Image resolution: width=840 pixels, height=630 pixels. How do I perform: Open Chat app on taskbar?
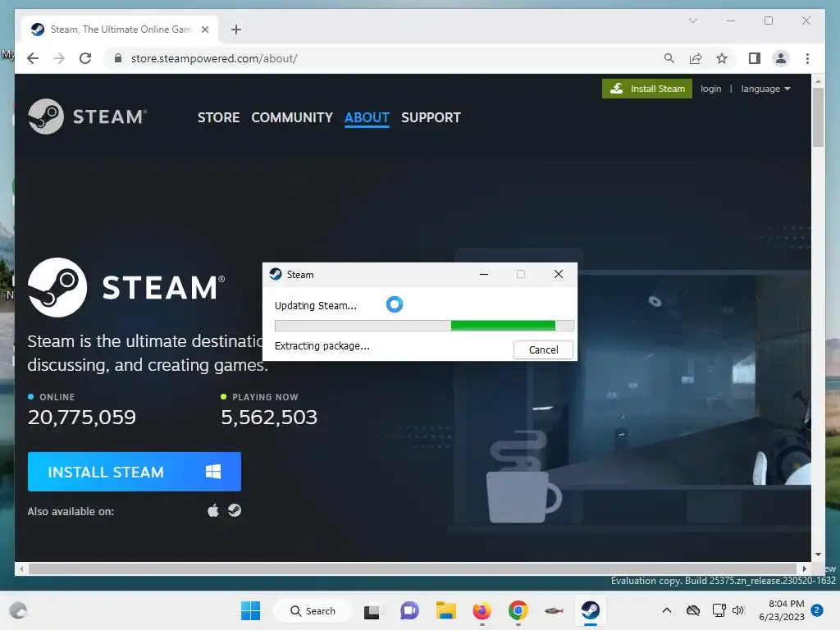(x=409, y=610)
